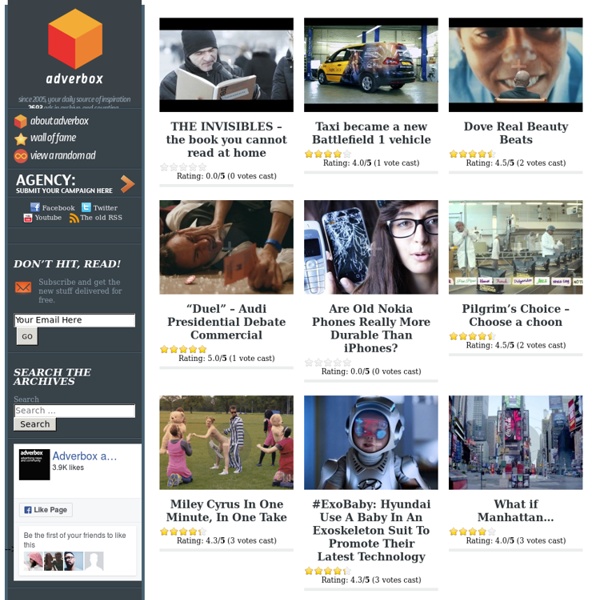Image resolution: width=600 pixels, height=600 pixels.
Task: Open about adverbox cube icon
Action: click(20, 121)
